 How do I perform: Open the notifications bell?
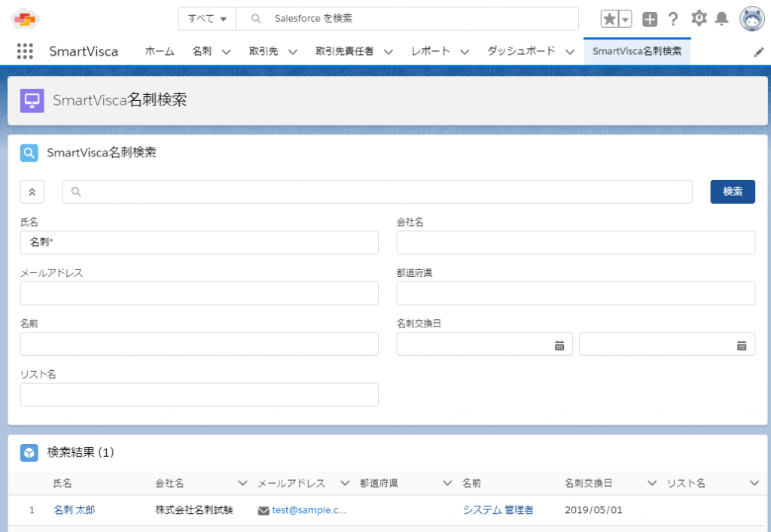tap(721, 19)
